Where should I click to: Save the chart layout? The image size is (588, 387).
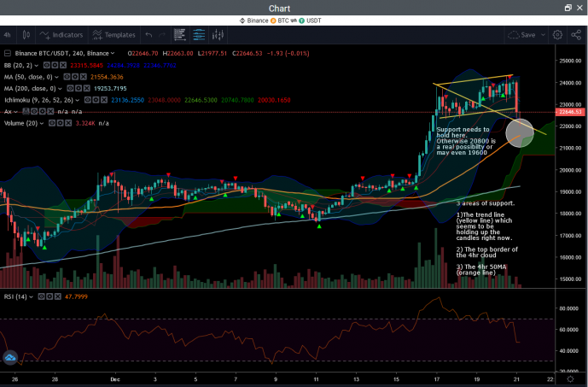coord(521,35)
